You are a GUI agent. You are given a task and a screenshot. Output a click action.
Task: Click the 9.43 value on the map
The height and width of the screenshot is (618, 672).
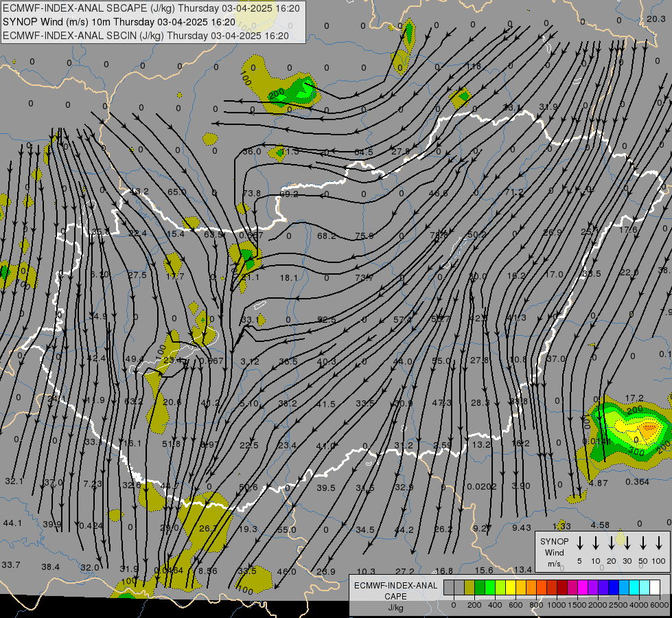pos(522,527)
